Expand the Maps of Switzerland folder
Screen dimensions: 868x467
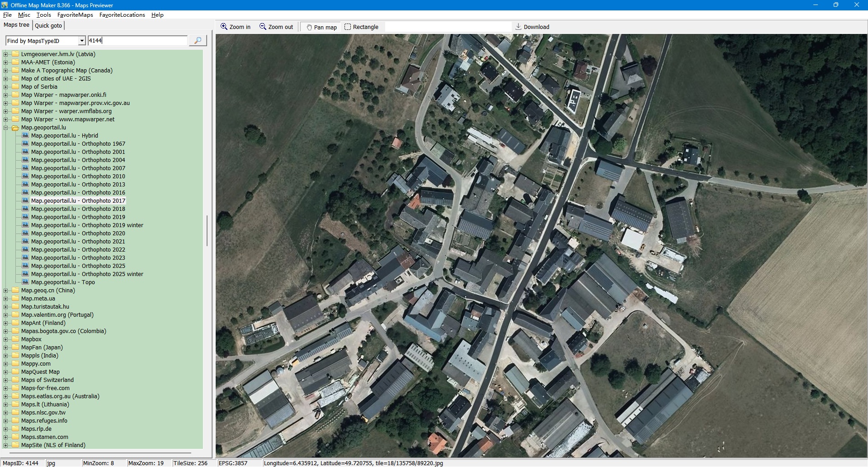tap(6, 380)
